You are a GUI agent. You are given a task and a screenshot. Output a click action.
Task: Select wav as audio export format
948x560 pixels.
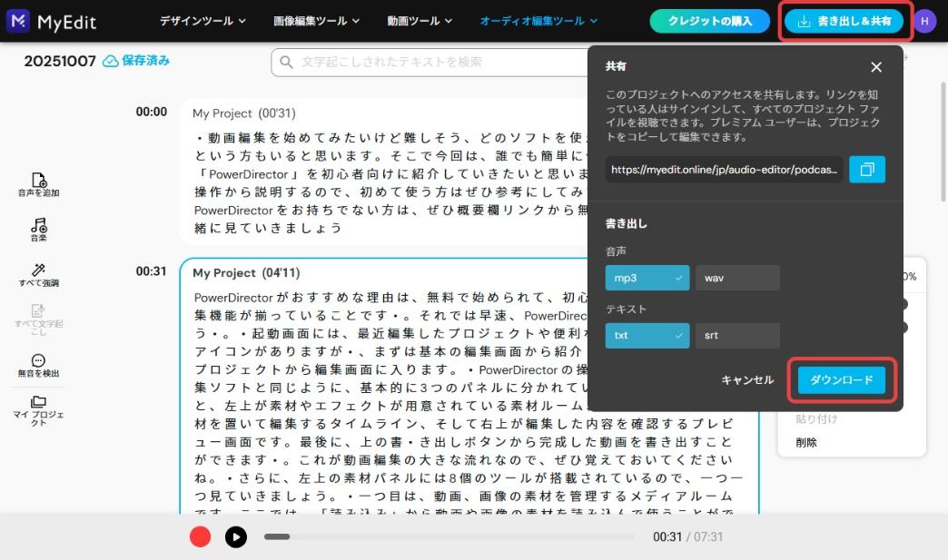tap(736, 278)
